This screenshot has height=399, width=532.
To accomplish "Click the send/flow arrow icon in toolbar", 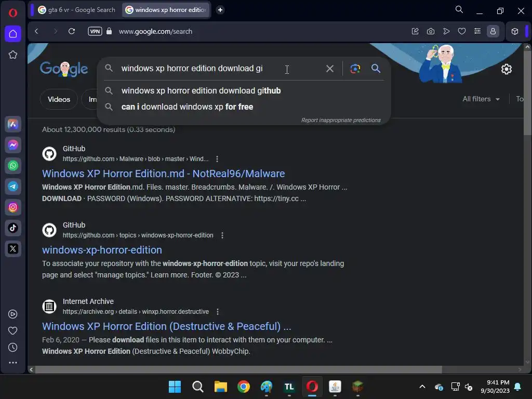I will 446,31.
